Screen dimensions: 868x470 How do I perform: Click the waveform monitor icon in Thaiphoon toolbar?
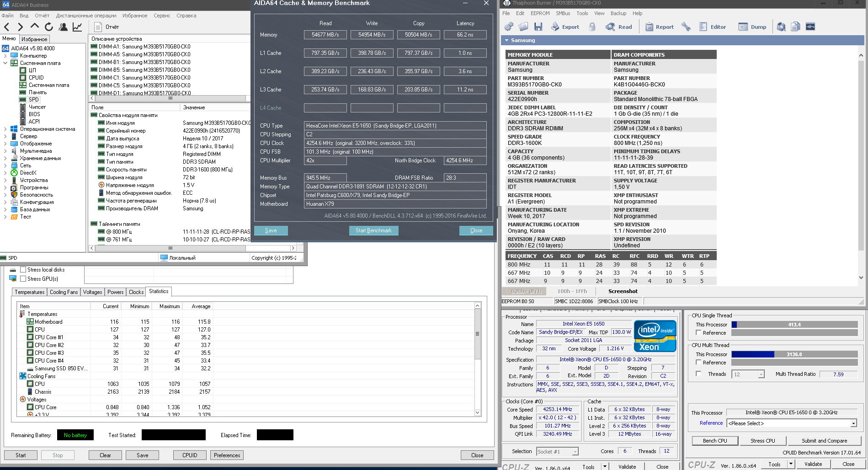click(810, 27)
